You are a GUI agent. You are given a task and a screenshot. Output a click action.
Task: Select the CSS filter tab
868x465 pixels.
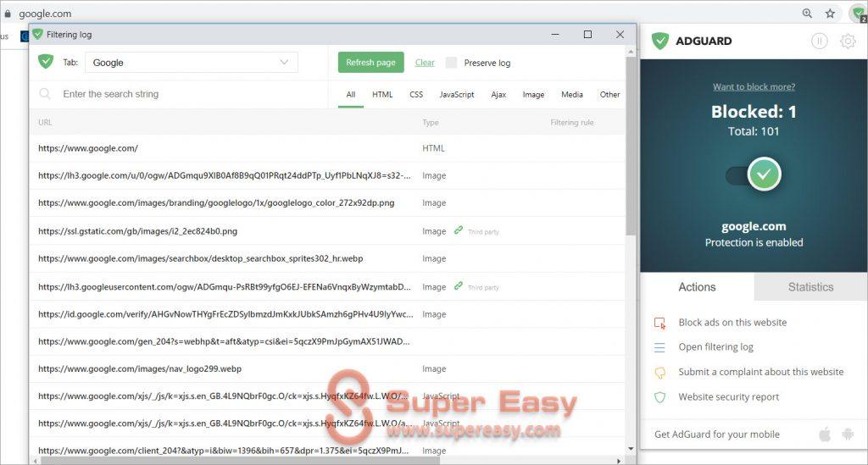point(416,95)
